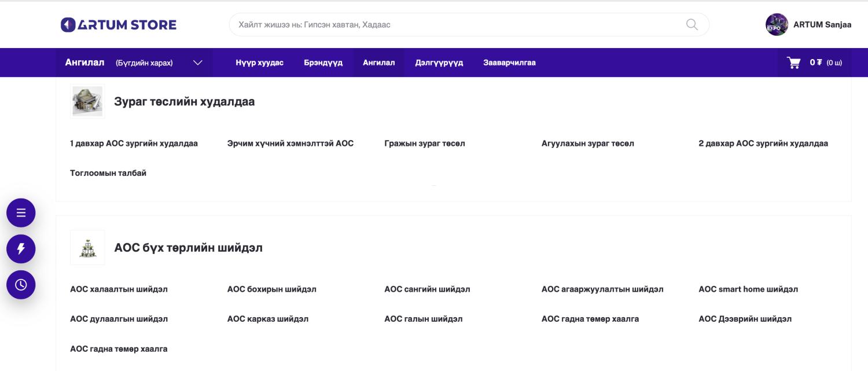Select the Дэлгүүрүүд menu item

439,63
